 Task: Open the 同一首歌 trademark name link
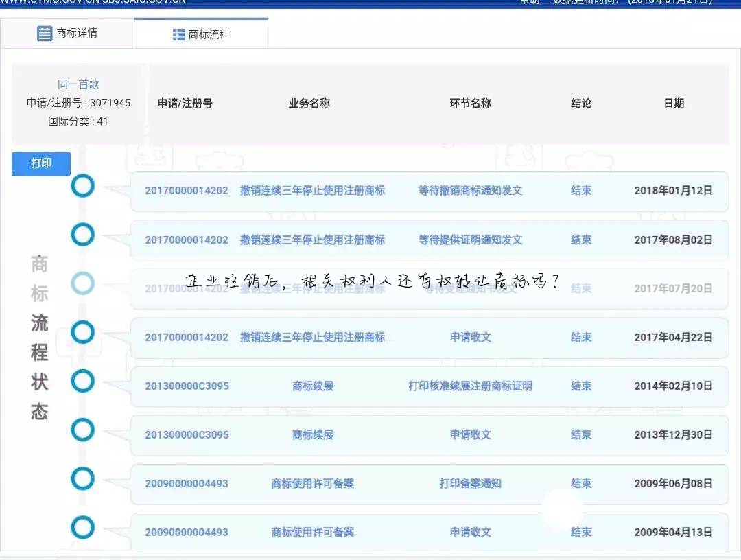78,84
